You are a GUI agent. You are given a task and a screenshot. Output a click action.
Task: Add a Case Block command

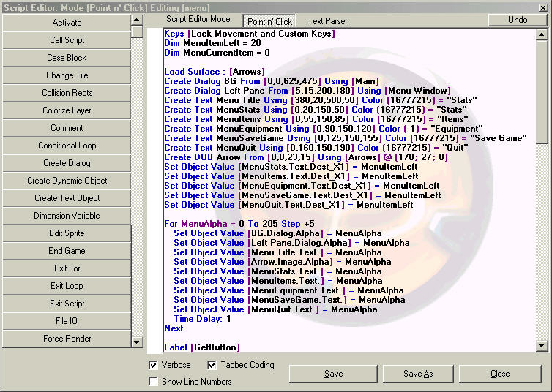[x=67, y=58]
